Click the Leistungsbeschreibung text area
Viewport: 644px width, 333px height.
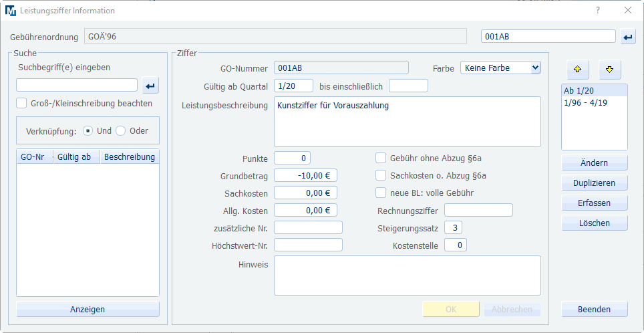coord(408,122)
